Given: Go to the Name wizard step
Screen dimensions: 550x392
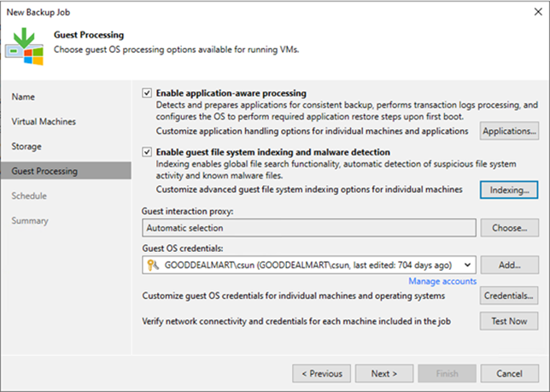Looking at the screenshot, I should pyautogui.click(x=24, y=97).
